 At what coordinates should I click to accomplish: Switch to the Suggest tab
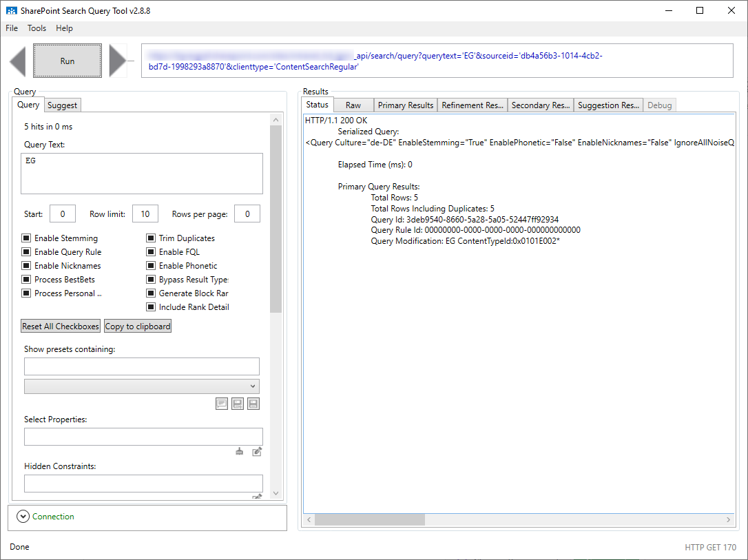62,105
